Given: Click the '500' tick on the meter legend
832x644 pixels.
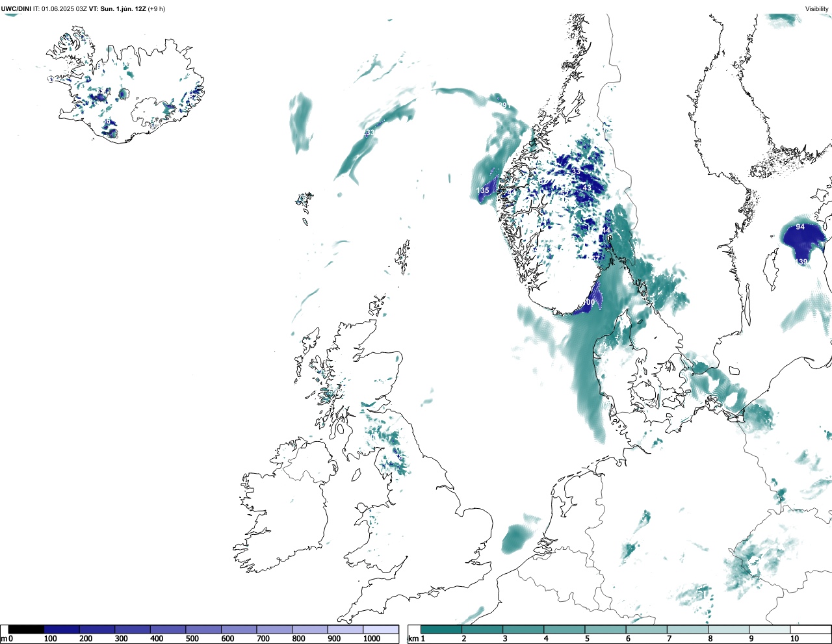Looking at the screenshot, I should pyautogui.click(x=192, y=639).
